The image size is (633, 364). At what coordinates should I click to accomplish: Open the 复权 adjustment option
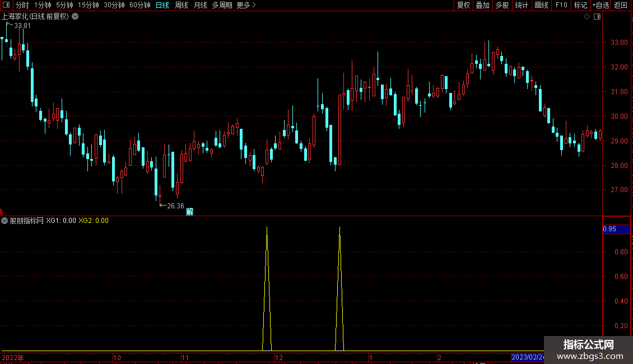click(463, 5)
